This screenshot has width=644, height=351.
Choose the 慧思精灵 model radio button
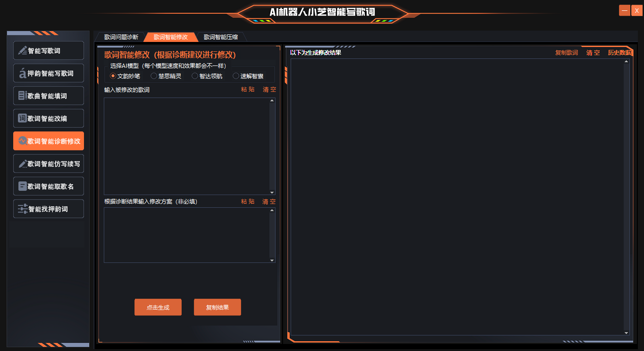coord(154,76)
